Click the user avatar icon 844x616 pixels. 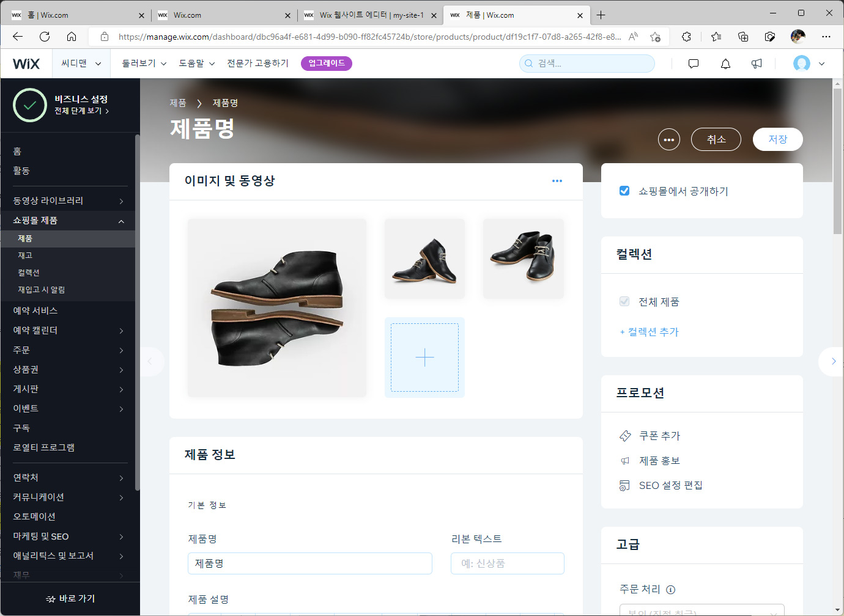point(802,64)
